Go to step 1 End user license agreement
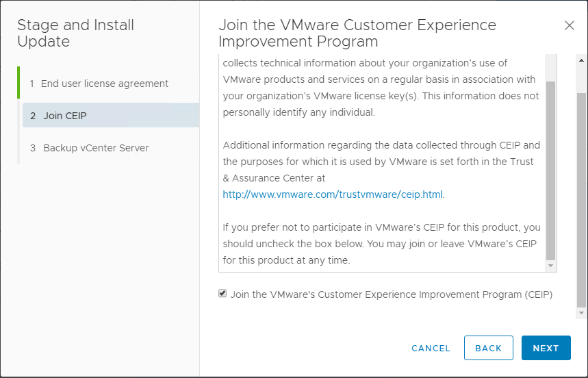Image resolution: width=588 pixels, height=378 pixels. pos(105,84)
